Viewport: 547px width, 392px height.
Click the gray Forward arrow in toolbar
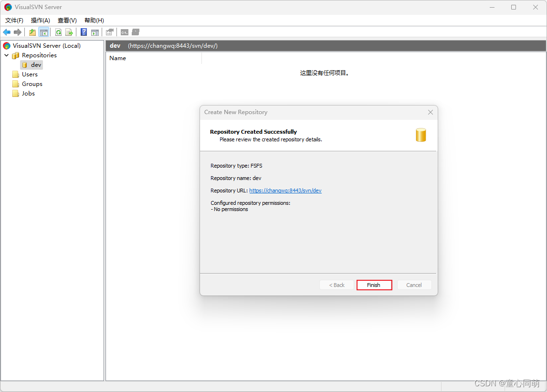pyautogui.click(x=18, y=32)
